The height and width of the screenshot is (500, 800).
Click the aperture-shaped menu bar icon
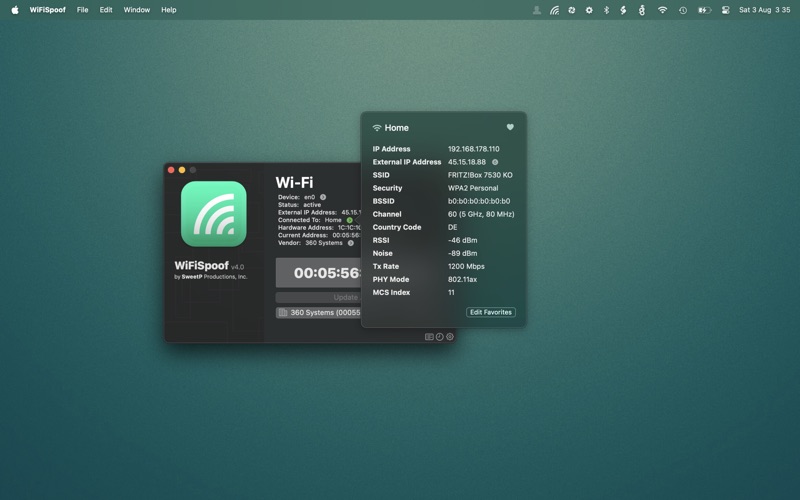click(571, 10)
